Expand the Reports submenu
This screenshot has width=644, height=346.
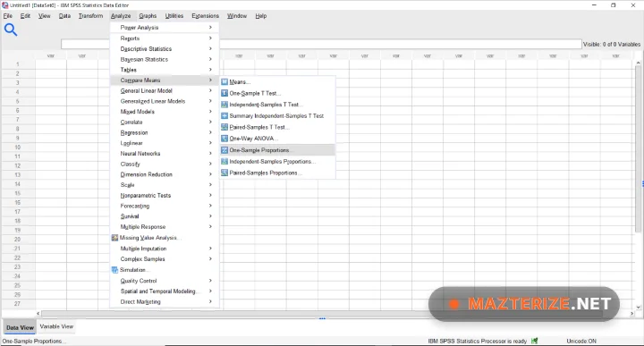pyautogui.click(x=165, y=38)
